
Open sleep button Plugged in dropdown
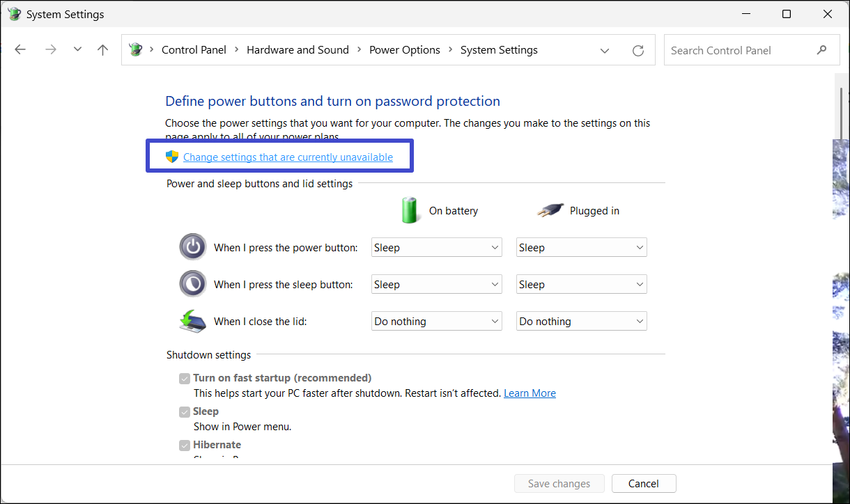581,284
